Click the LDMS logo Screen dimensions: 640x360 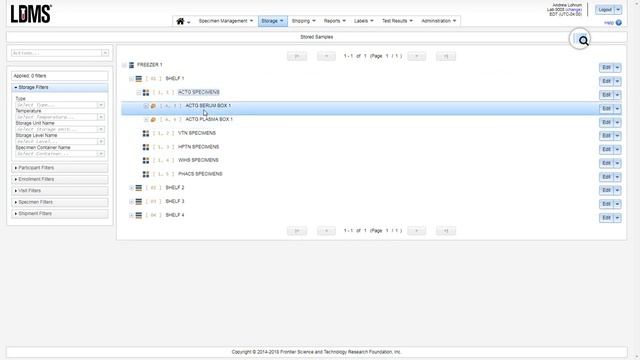click(31, 14)
